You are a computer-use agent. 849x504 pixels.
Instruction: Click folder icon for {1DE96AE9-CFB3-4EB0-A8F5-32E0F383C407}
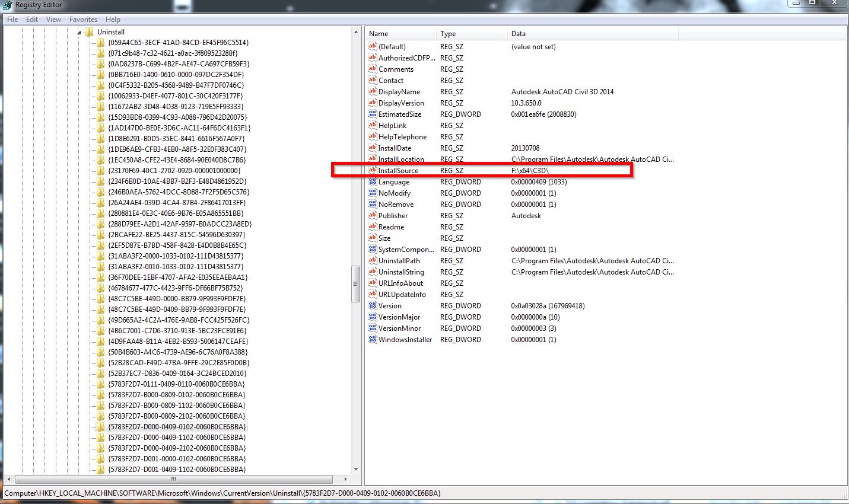coord(100,149)
